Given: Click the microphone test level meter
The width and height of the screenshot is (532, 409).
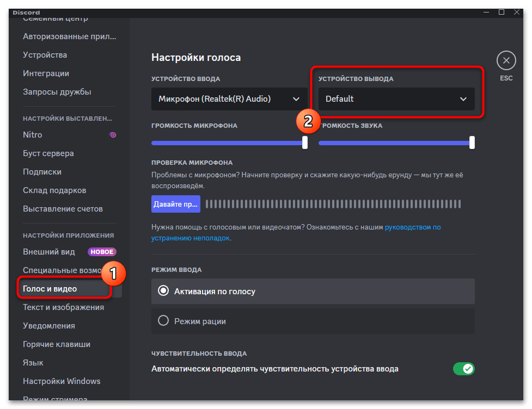Looking at the screenshot, I should [x=333, y=204].
